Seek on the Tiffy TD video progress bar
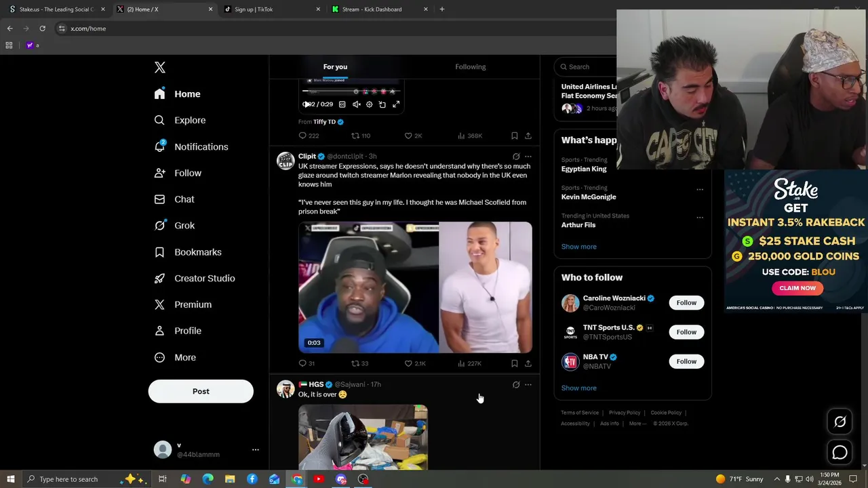868x488 pixels. [x=351, y=91]
